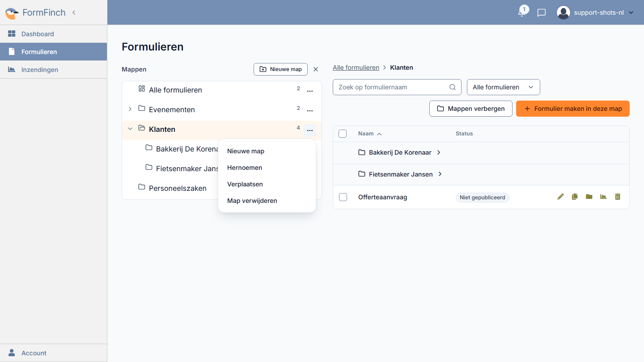The width and height of the screenshot is (644, 362).
Task: Sort the table by Naam
Action: coord(370,134)
